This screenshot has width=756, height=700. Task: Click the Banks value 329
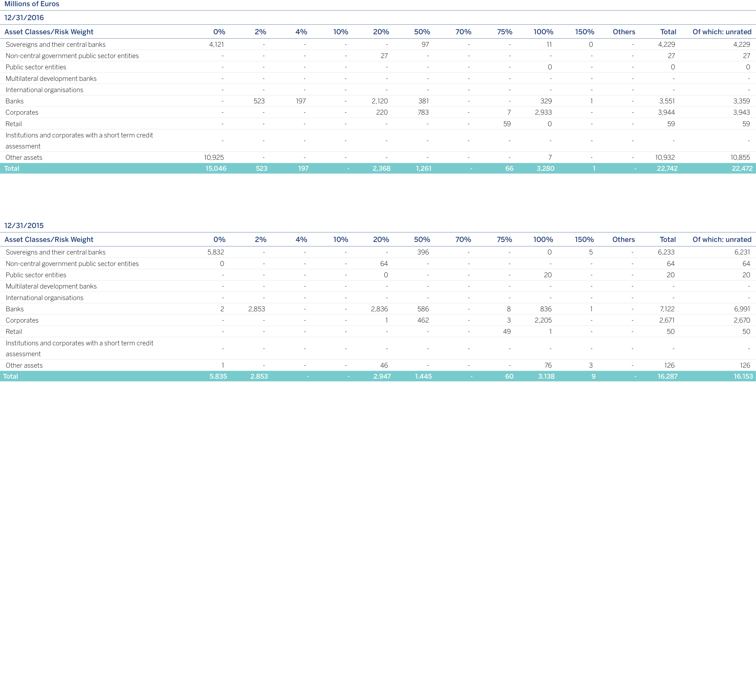(546, 101)
